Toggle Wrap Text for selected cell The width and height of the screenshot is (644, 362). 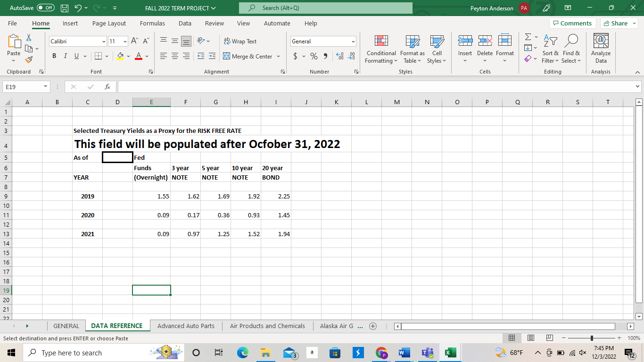[x=240, y=41]
